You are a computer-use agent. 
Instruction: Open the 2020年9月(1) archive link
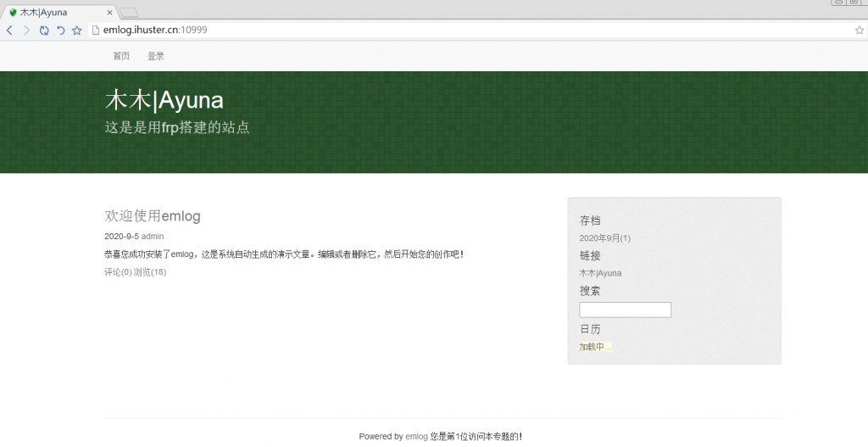604,238
